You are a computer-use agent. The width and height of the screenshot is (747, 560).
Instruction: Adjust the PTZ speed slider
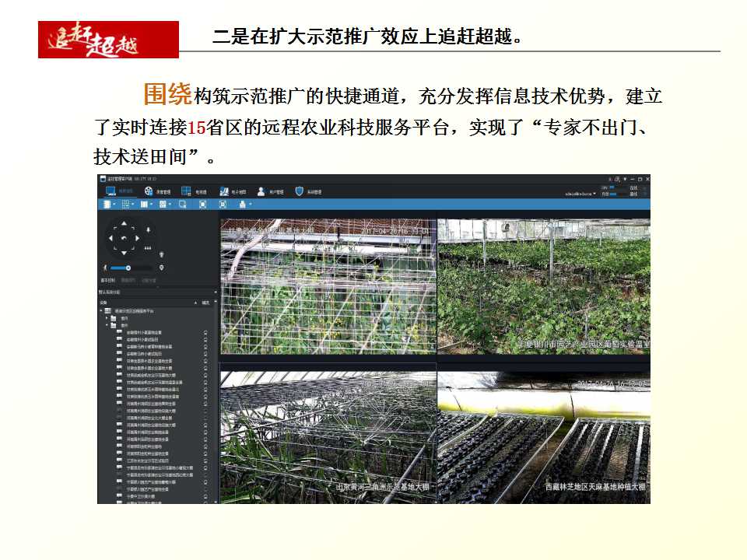[x=128, y=268]
